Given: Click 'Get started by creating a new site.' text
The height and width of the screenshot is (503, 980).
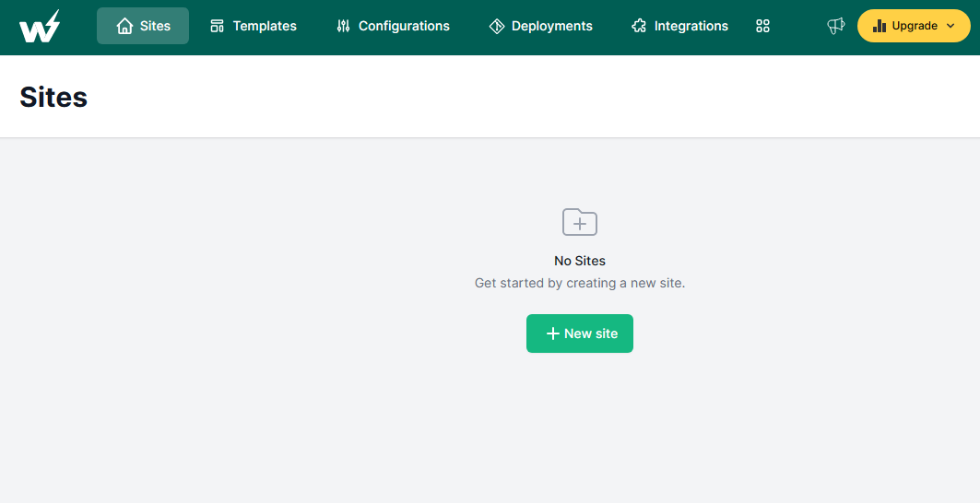Looking at the screenshot, I should (580, 283).
